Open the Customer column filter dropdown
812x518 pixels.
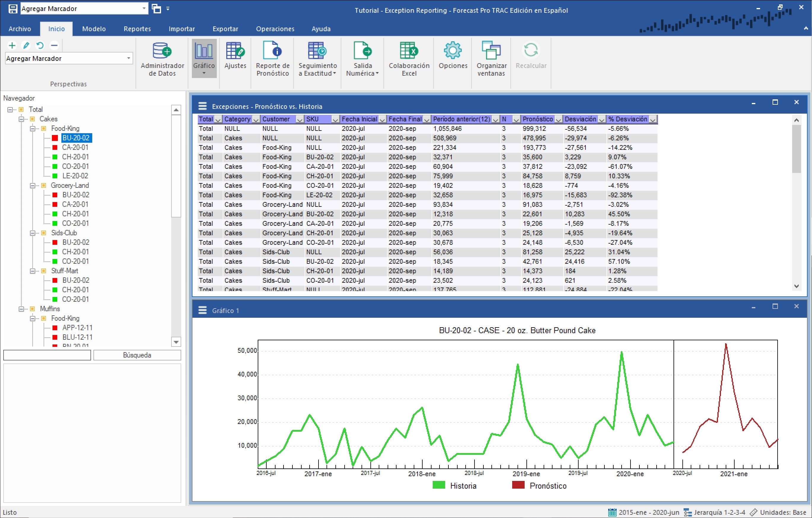300,119
